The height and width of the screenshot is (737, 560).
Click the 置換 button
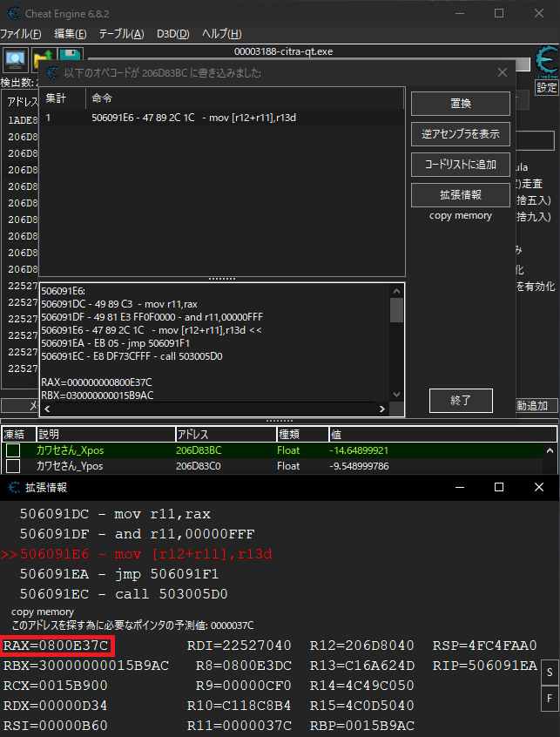pos(461,104)
